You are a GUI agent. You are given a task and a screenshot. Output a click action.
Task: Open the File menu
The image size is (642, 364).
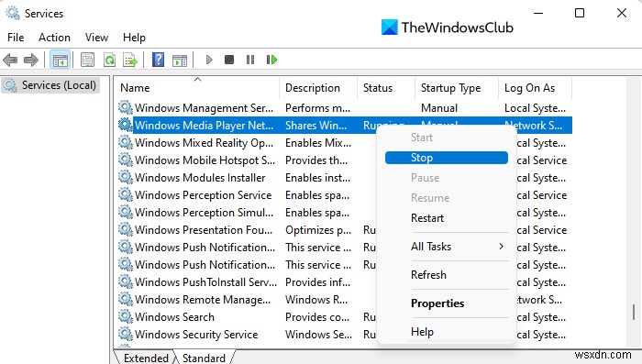point(16,38)
